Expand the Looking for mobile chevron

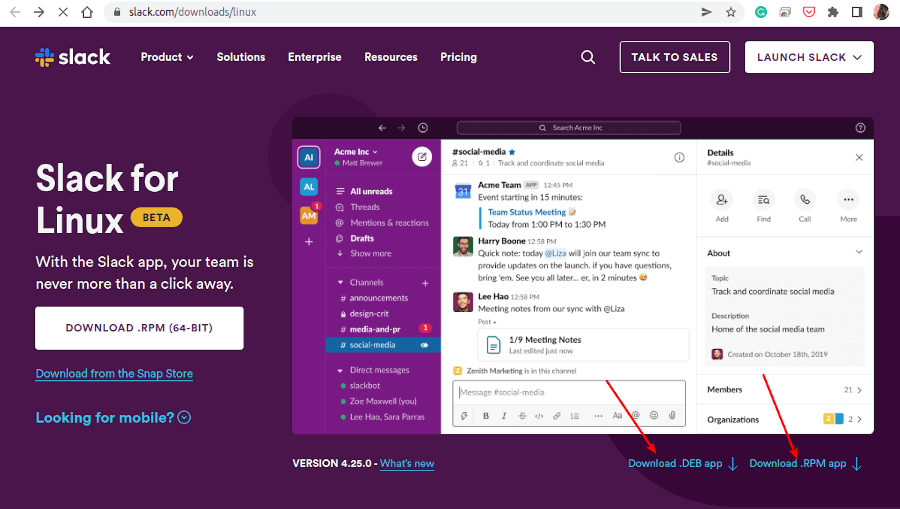point(184,417)
